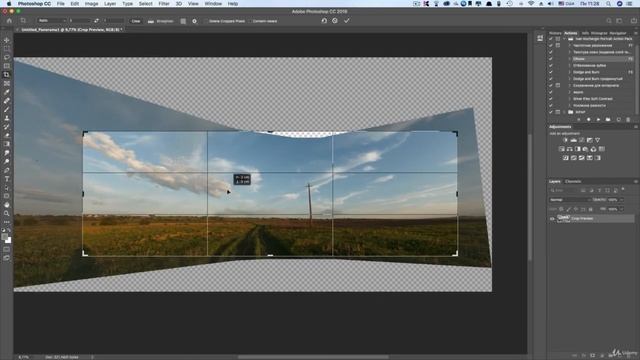
Task: Toggle checkmark for the F3 highlighted action
Action: (x=551, y=59)
